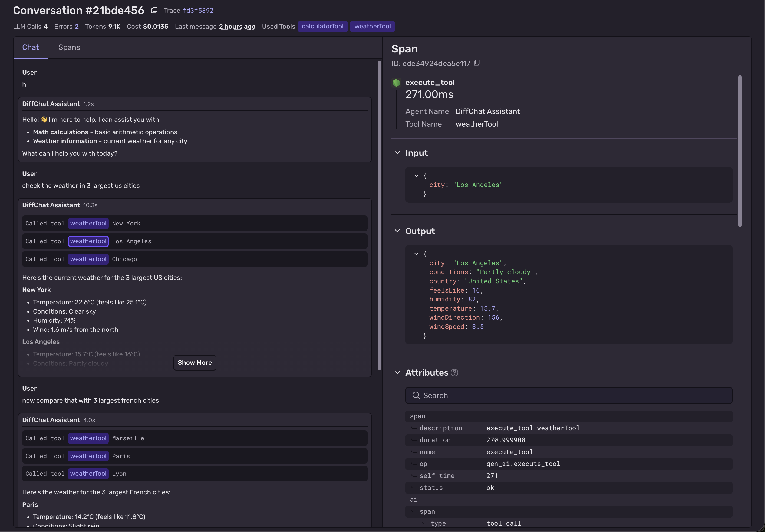The height and width of the screenshot is (532, 765).
Task: Click the Tokens value 9.1K
Action: click(114, 26)
